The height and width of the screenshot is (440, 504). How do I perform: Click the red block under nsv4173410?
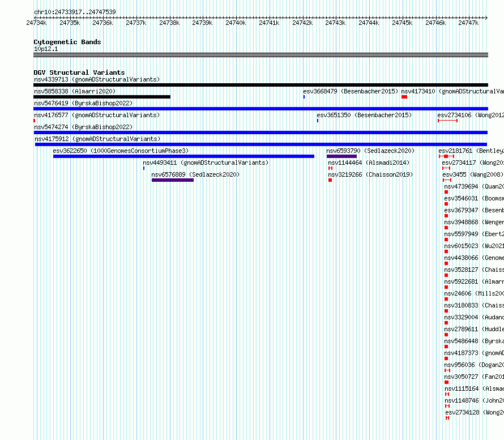pyautogui.click(x=404, y=97)
